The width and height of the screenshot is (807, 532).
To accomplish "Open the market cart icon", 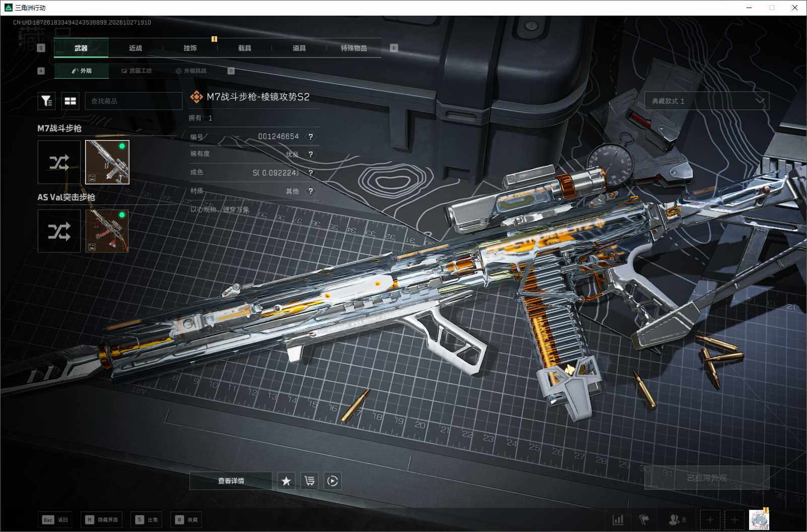I will [309, 481].
